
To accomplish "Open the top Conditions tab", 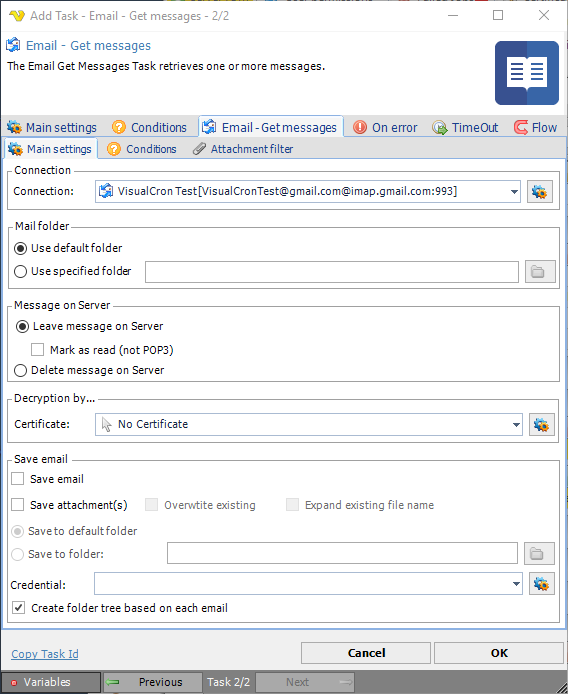I will tap(150, 127).
